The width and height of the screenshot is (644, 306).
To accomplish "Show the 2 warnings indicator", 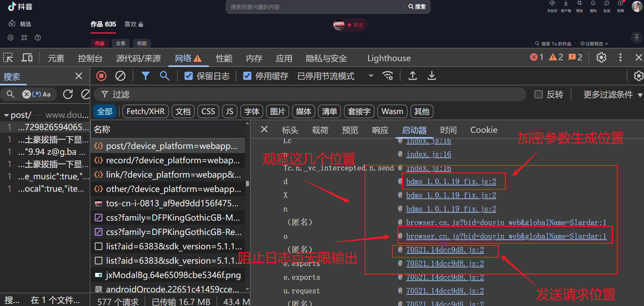I will tap(556, 57).
